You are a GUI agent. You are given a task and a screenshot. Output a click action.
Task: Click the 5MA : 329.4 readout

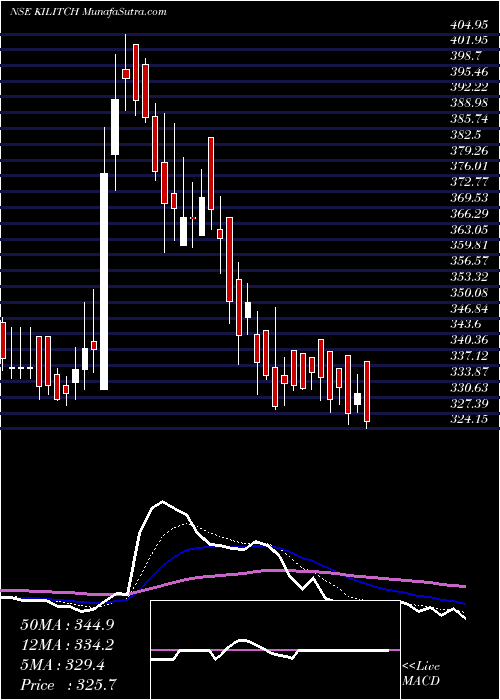coord(62,665)
